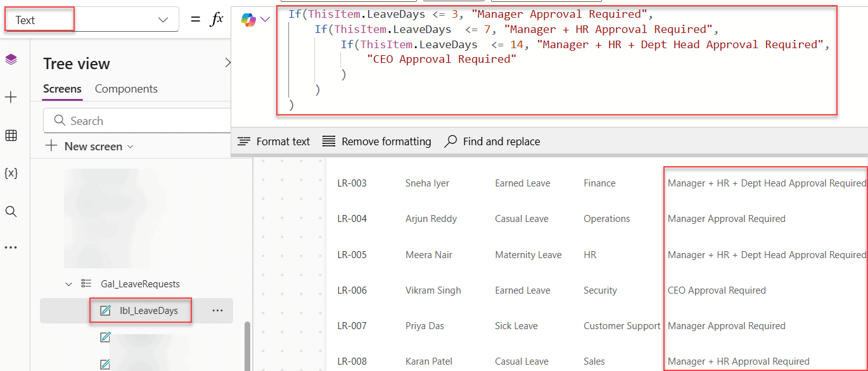Click Remove formatting button

(377, 141)
